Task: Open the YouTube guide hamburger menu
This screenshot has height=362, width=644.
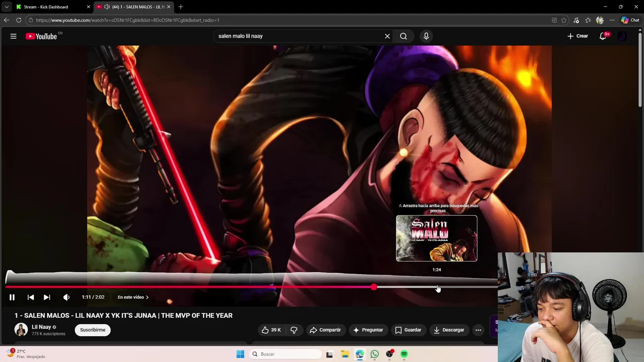Action: 14,36
